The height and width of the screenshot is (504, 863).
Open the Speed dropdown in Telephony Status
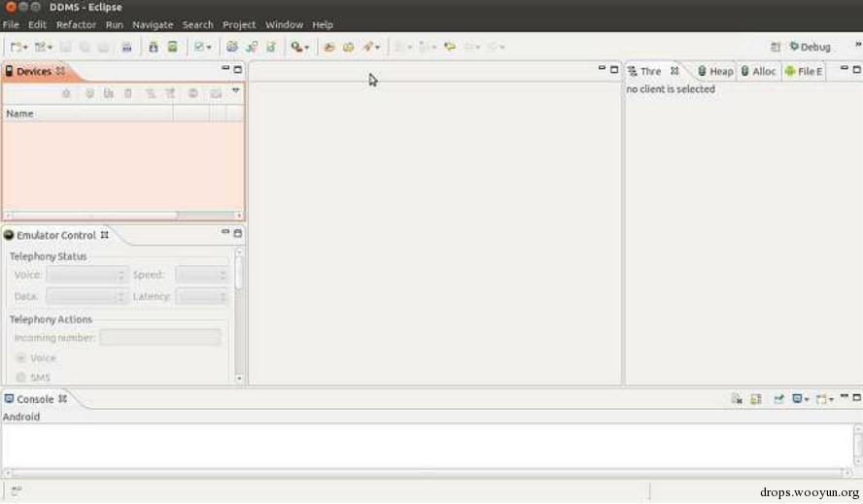[201, 275]
